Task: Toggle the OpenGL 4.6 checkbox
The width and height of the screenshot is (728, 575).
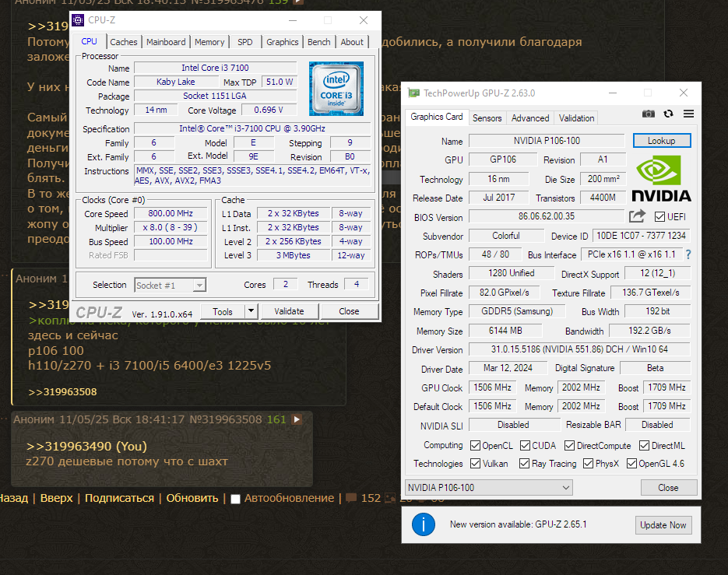Action: click(631, 463)
